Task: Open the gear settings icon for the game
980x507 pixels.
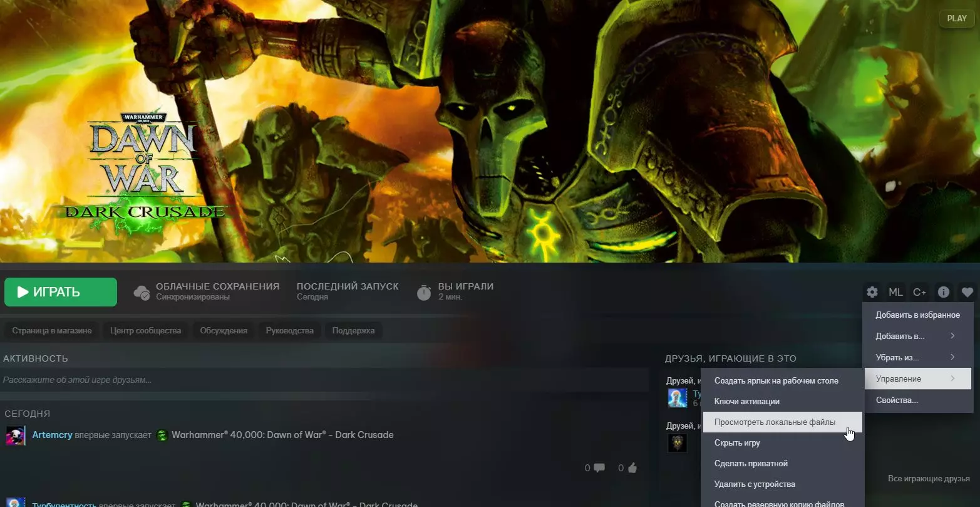Action: pos(872,292)
